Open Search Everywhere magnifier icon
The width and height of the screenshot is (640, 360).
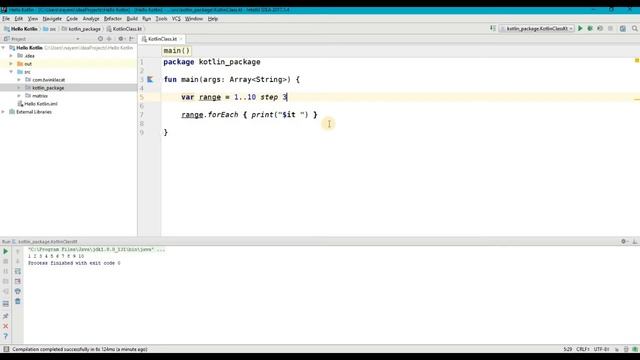(635, 29)
